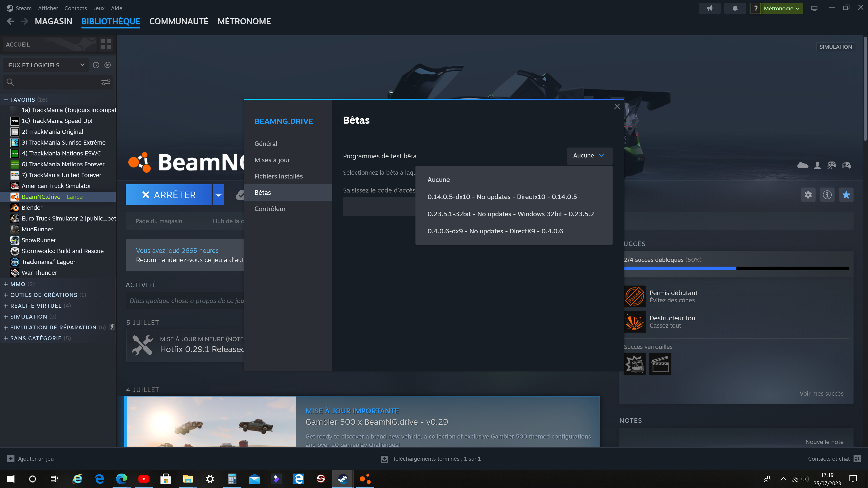Open the announcements megaphone icon
This screenshot has width=868, height=488.
710,8
